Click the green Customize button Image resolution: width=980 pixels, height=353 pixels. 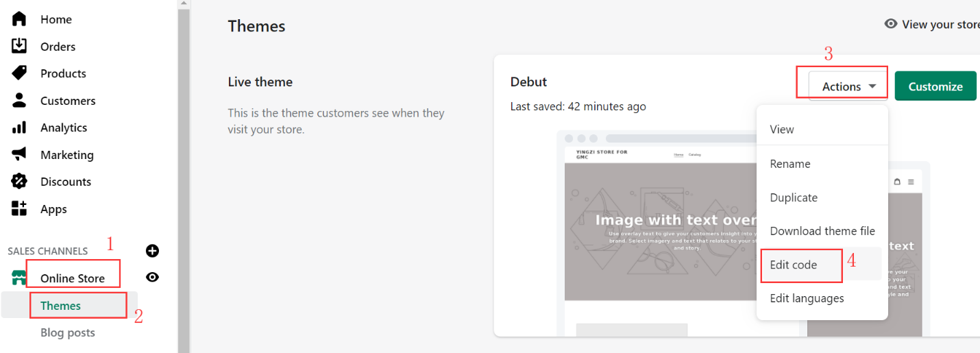[935, 86]
